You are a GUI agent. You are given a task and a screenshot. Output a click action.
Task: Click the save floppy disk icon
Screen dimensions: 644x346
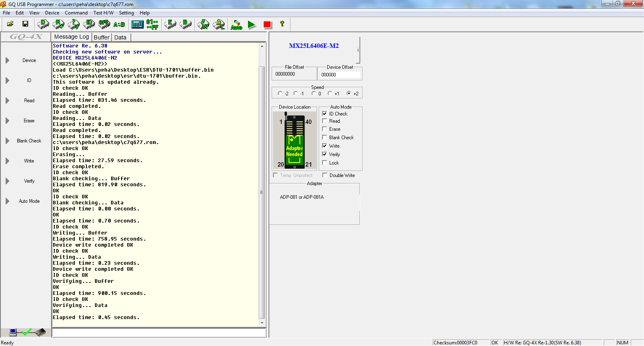[x=25, y=24]
